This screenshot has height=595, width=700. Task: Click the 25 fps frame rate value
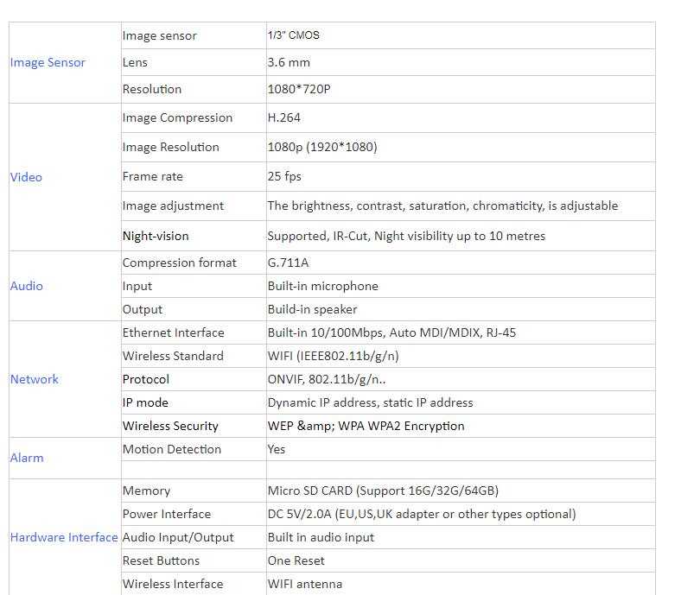click(x=284, y=176)
